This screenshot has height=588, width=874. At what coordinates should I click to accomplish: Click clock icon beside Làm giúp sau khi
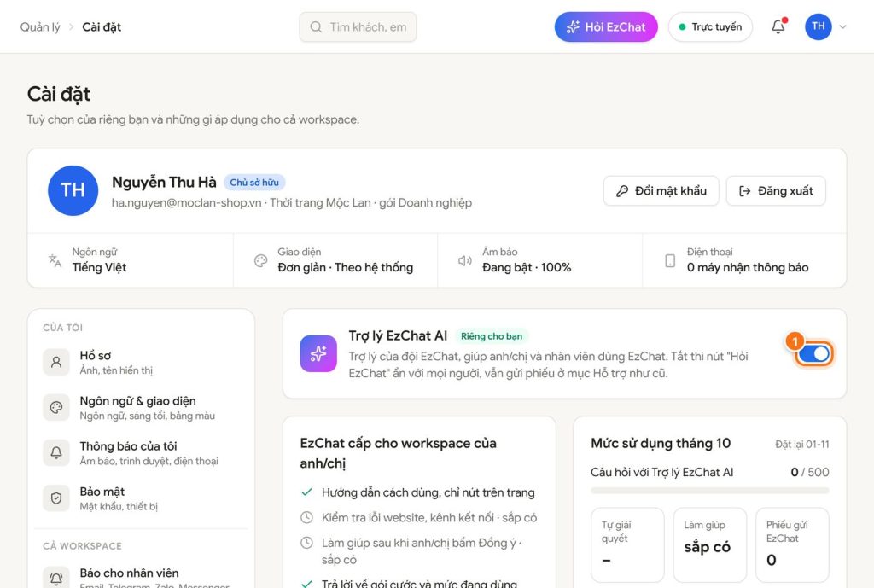306,542
